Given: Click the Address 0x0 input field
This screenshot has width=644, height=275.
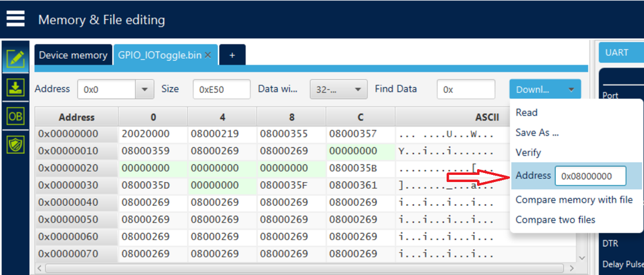Looking at the screenshot, I should pyautogui.click(x=107, y=89).
